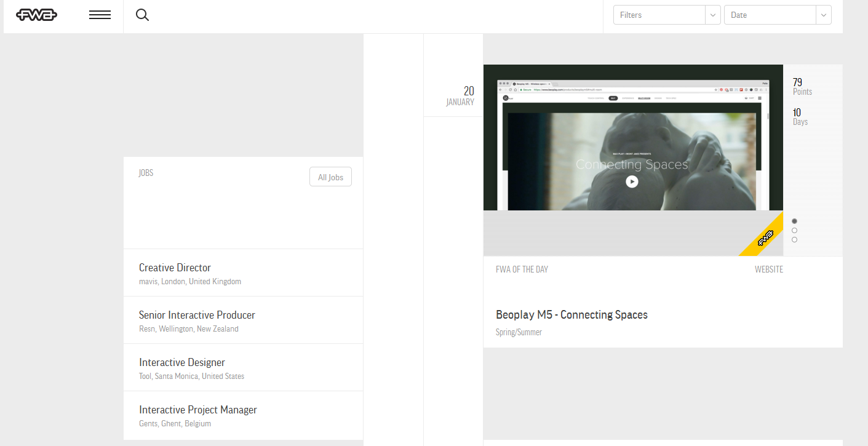Open the Interactive Designer job listing
Screen dimensions: 868x446
pyautogui.click(x=243, y=367)
